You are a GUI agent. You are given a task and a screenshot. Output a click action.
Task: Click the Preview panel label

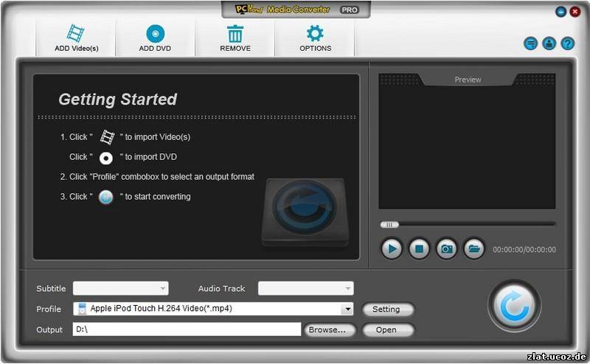[468, 80]
